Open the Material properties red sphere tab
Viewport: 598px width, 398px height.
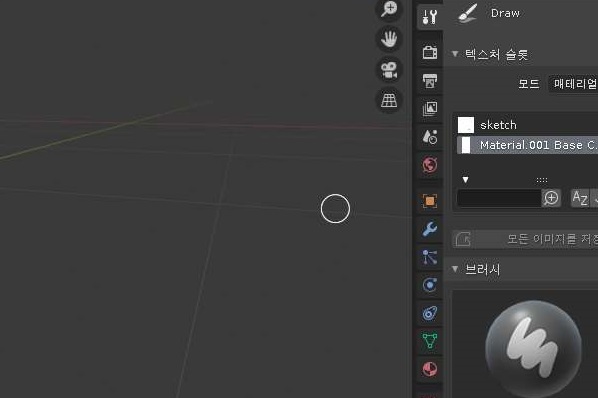430,369
